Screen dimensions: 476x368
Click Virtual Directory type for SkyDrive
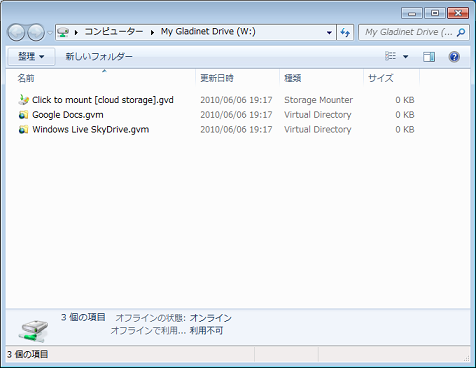coord(318,130)
